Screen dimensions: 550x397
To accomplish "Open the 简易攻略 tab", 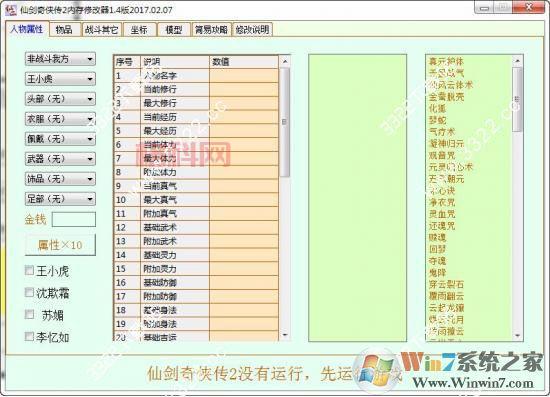I will click(x=211, y=30).
